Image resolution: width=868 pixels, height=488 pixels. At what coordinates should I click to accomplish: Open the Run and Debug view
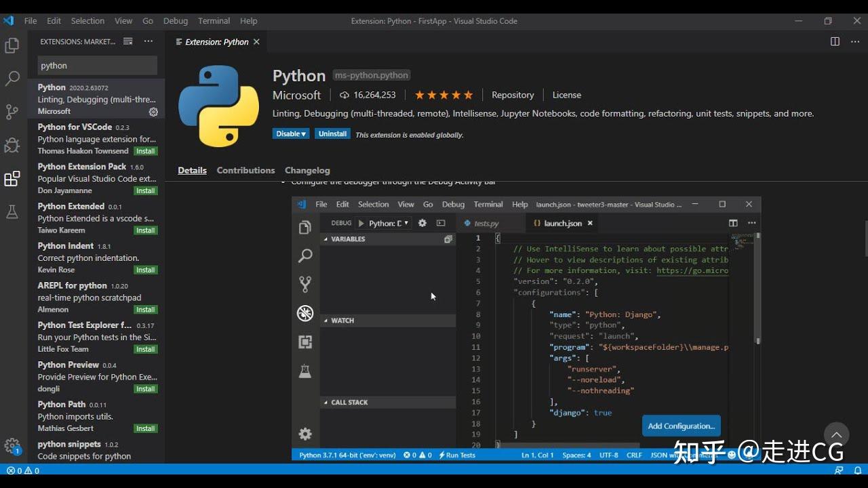(12, 144)
